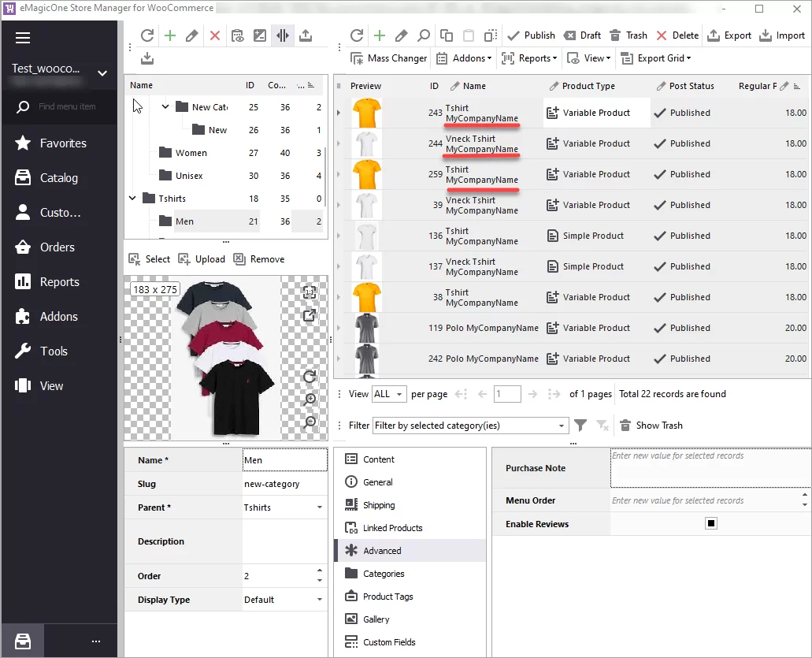The width and height of the screenshot is (812, 658).
Task: Delete the category with the red X icon
Action: (213, 35)
